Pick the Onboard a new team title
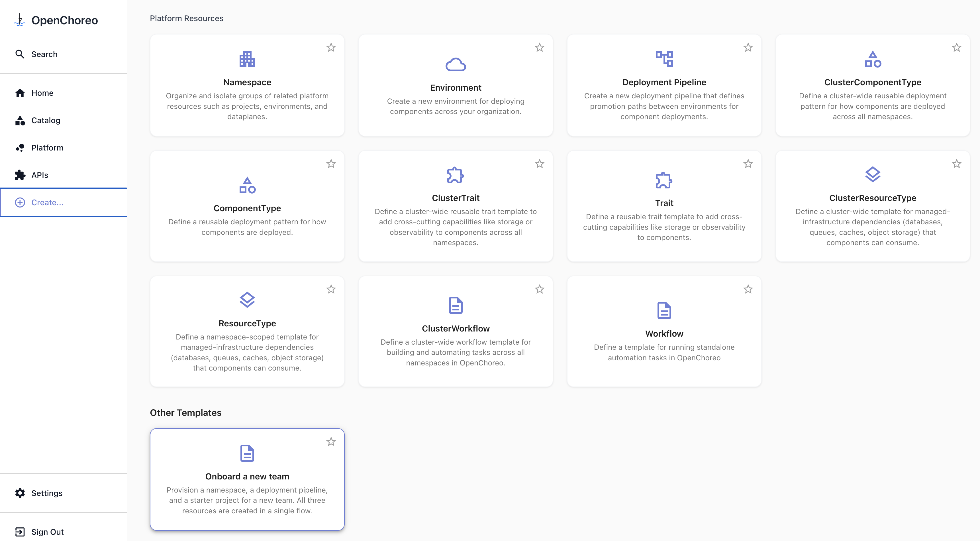 247,476
